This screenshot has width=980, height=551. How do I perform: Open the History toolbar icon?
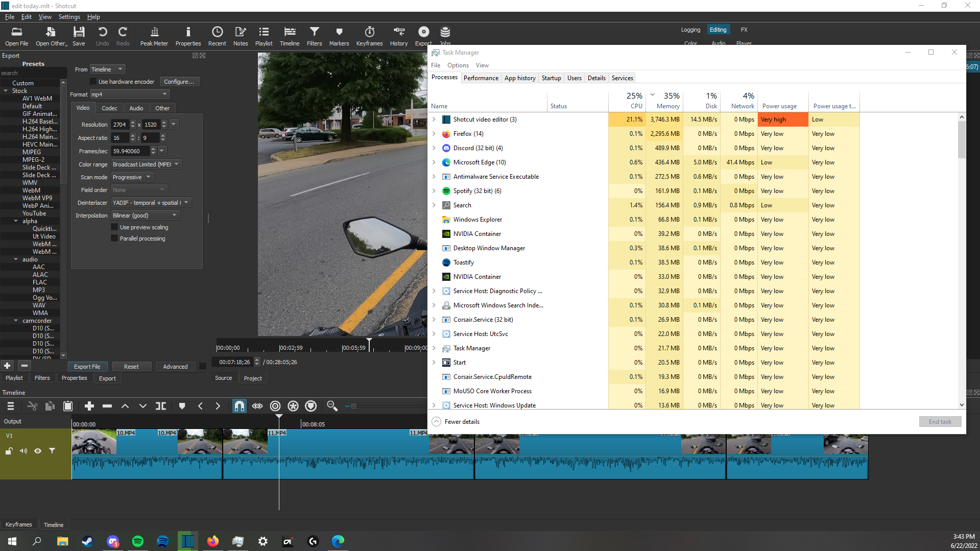399,36
